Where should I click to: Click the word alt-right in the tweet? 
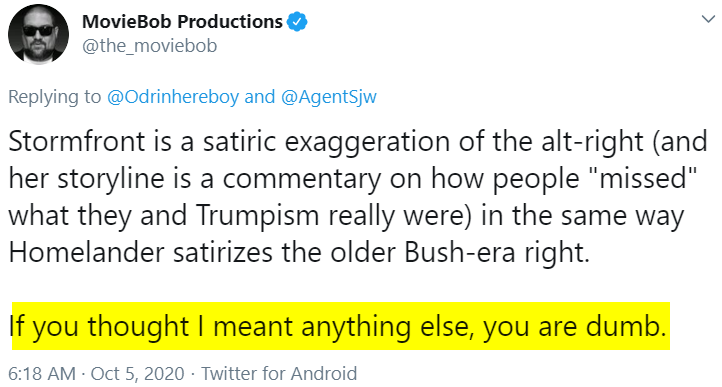click(x=592, y=142)
